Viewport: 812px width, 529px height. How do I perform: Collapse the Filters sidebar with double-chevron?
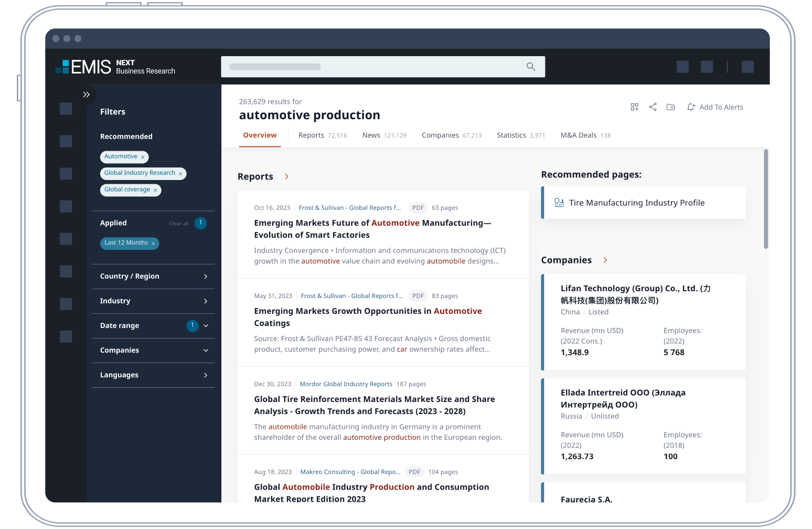(86, 94)
